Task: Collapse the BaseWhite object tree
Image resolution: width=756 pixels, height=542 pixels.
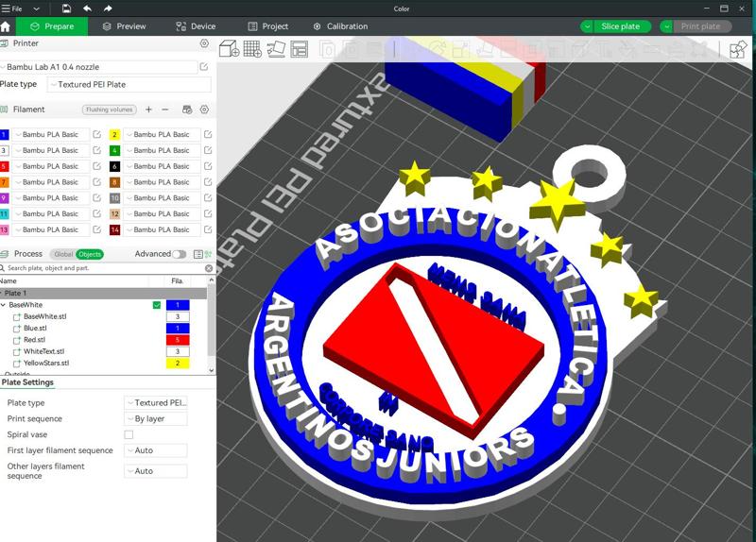Action: [x=4, y=305]
